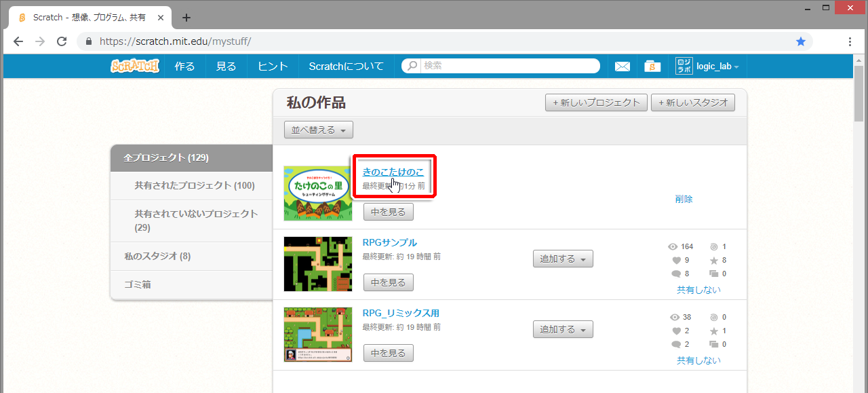Open the My Stuff folder icon
The image size is (868, 393).
pyautogui.click(x=652, y=66)
